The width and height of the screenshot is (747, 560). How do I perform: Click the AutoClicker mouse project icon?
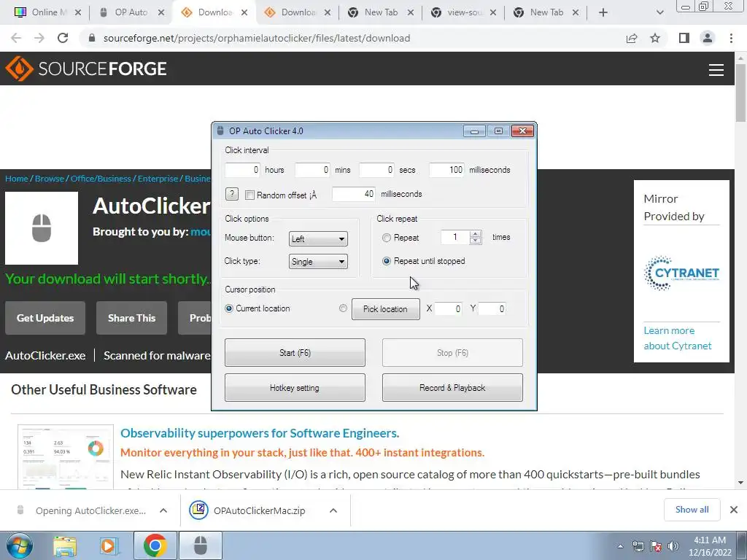tap(42, 228)
